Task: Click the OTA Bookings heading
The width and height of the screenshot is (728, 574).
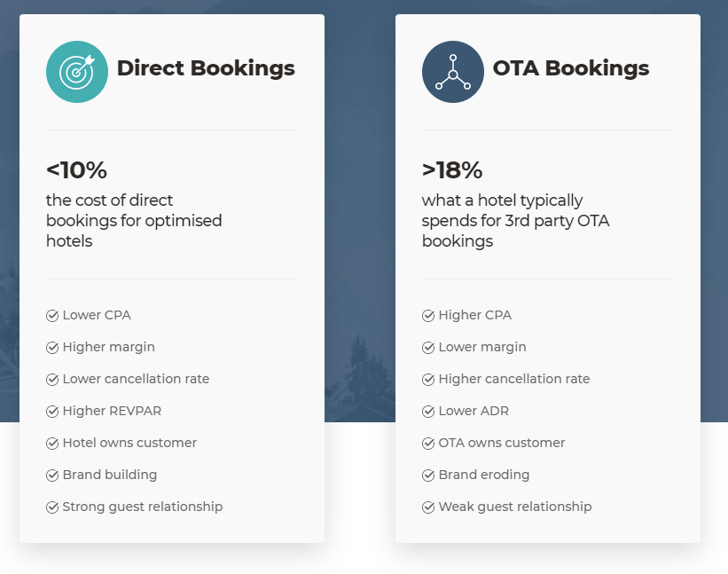Action: point(571,68)
